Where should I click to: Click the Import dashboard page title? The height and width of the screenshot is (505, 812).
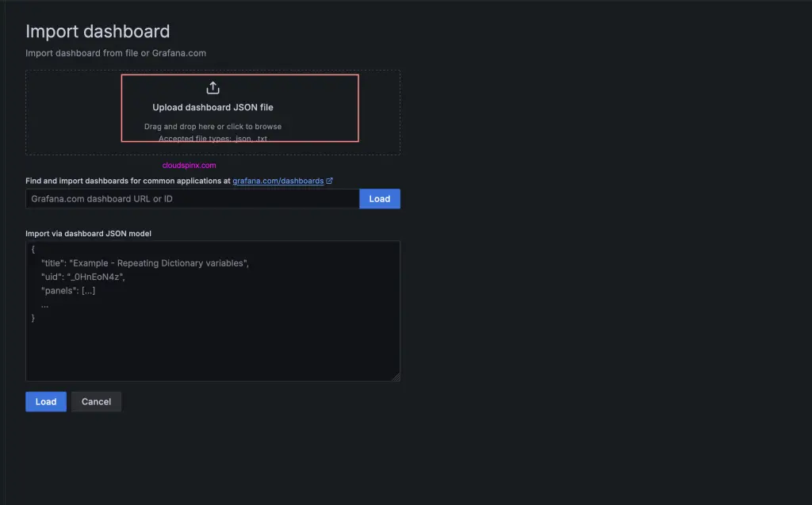pos(98,31)
